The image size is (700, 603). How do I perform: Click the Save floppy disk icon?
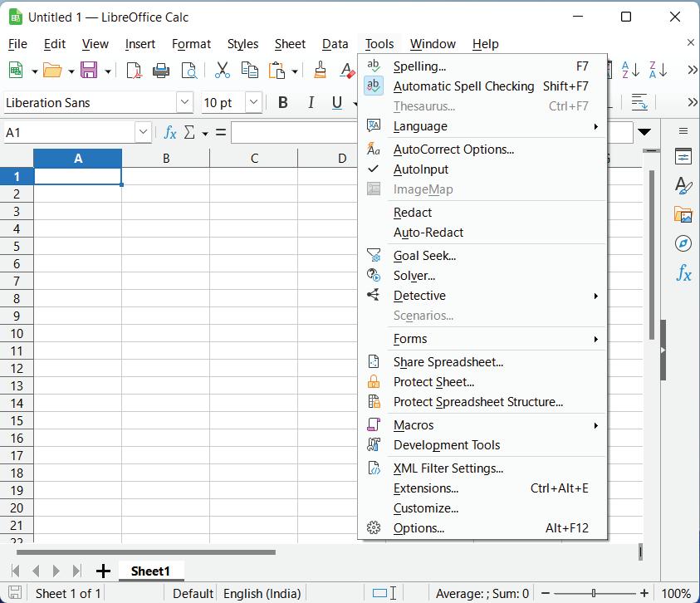[89, 70]
